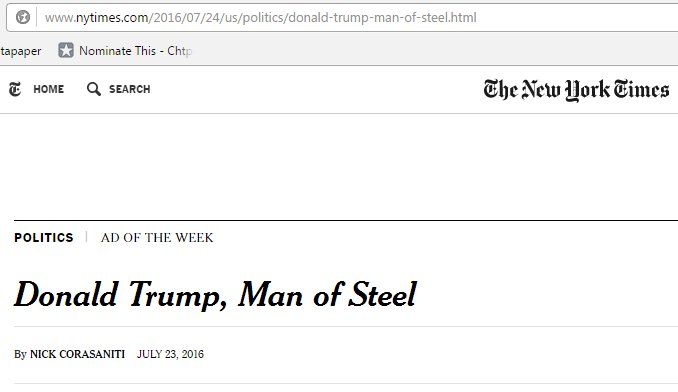Go to HOME in the navigation
The image size is (678, 392).
point(48,89)
